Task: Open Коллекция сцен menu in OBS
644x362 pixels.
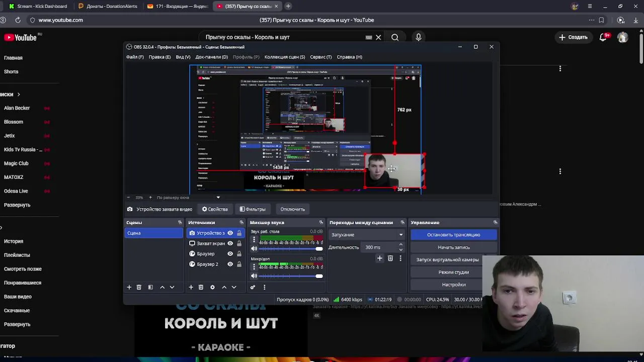Action: (285, 57)
